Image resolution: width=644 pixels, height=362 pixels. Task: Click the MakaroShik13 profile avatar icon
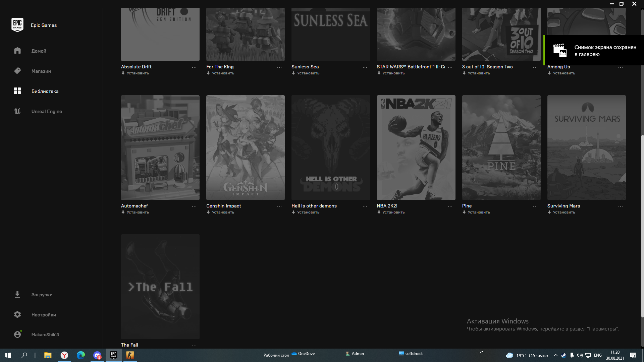coord(17,334)
